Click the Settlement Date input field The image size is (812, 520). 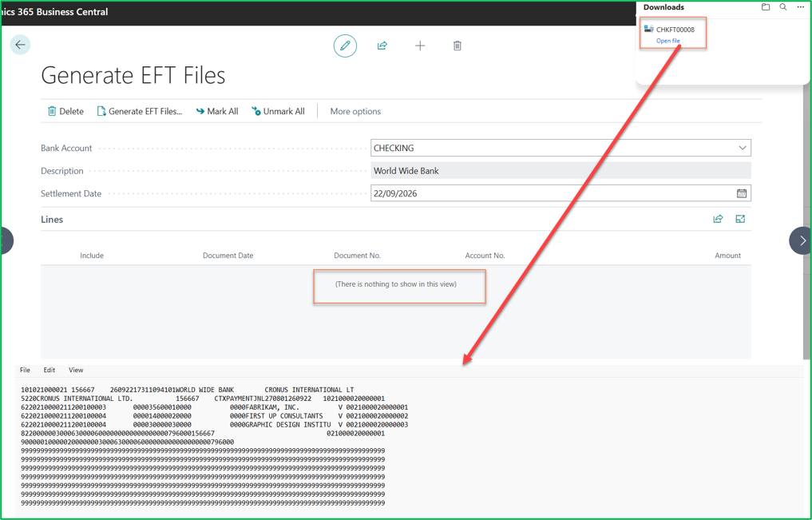point(560,193)
